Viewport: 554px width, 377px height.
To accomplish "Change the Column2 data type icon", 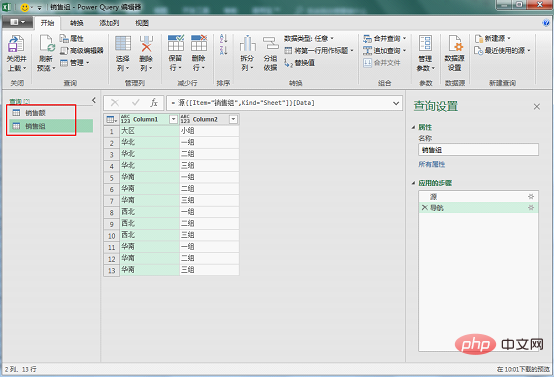I will (x=185, y=119).
